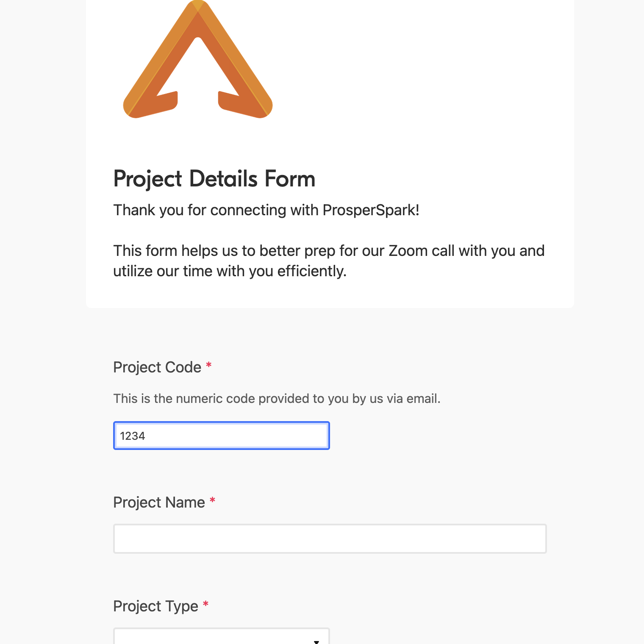Click the Project Details Form heading
The image size is (644, 644).
[214, 179]
